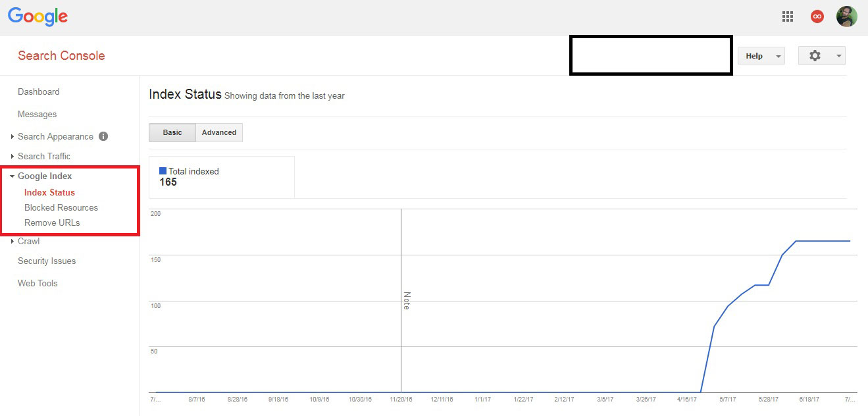
Task: Click the 1/1/17 date label on axis
Action: tap(482, 399)
